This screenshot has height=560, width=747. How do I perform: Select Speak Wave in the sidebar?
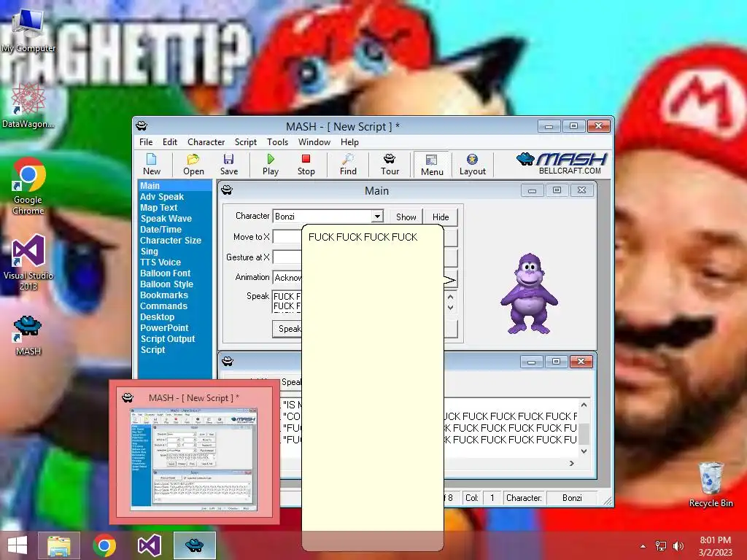[166, 219]
